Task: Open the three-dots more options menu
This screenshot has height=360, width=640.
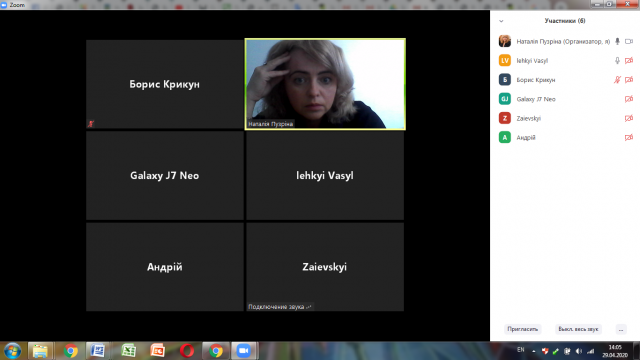Action: (621, 329)
